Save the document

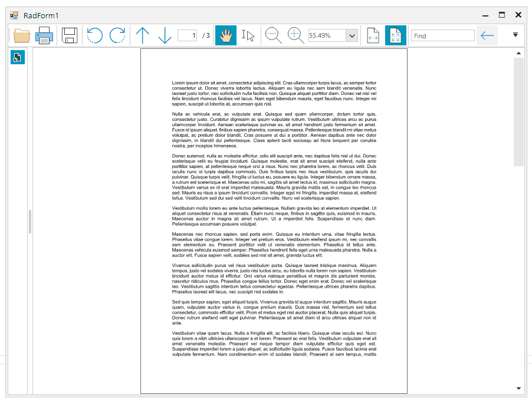[x=69, y=35]
